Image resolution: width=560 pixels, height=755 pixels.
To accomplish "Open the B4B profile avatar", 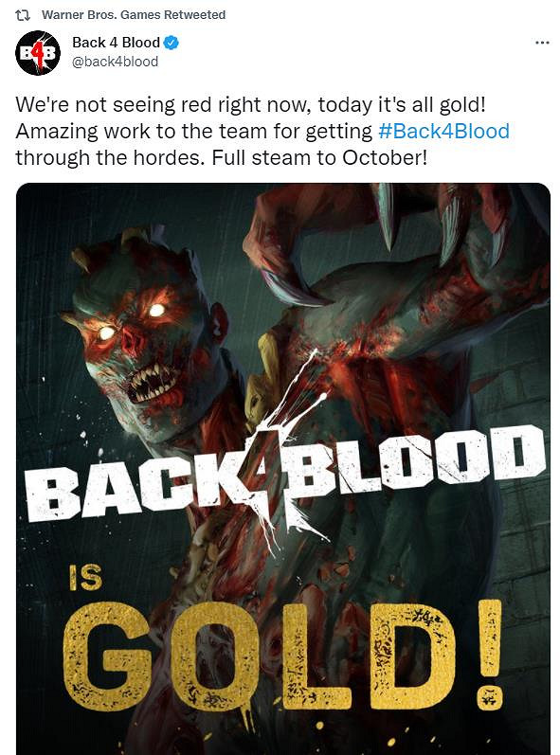I will click(x=38, y=53).
